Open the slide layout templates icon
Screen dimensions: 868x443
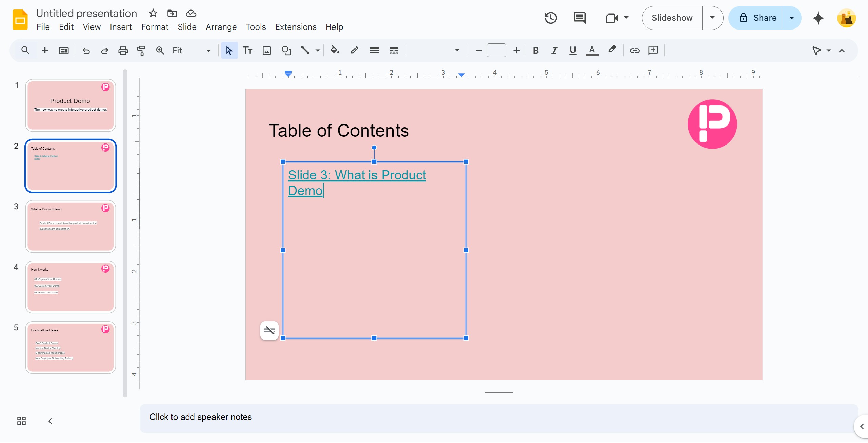click(64, 51)
